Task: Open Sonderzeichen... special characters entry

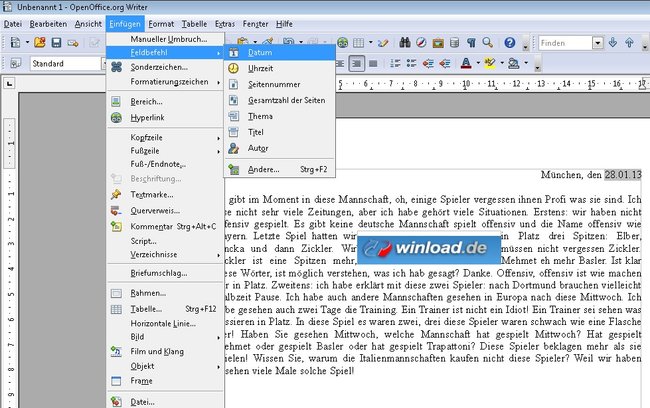Action: pos(165,67)
